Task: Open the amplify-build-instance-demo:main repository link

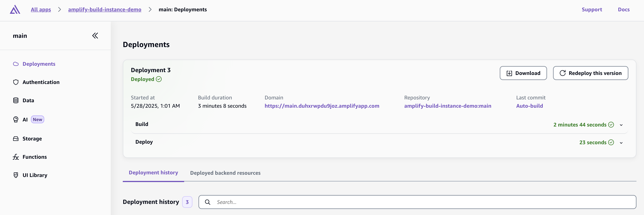Action: click(x=447, y=106)
